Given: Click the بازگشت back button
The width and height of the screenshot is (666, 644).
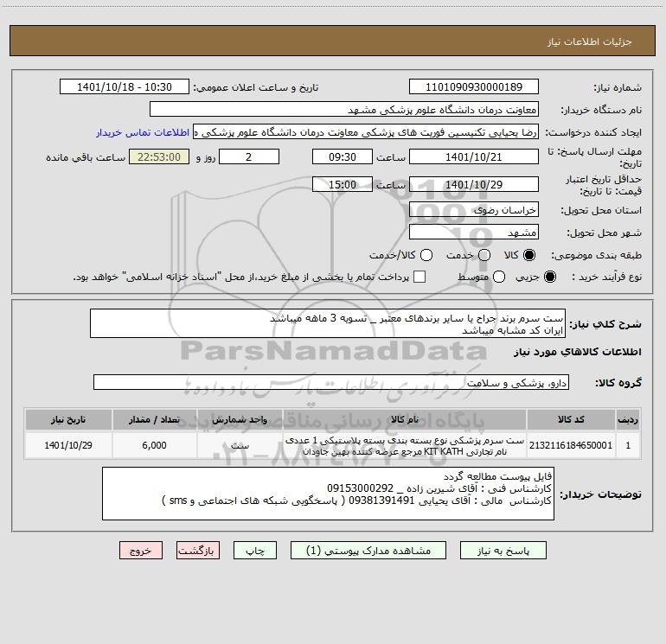Looking at the screenshot, I should pyautogui.click(x=198, y=551).
